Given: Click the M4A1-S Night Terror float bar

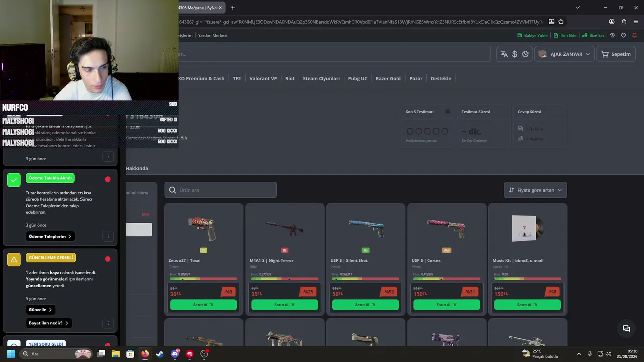Looking at the screenshot, I should (x=284, y=278).
